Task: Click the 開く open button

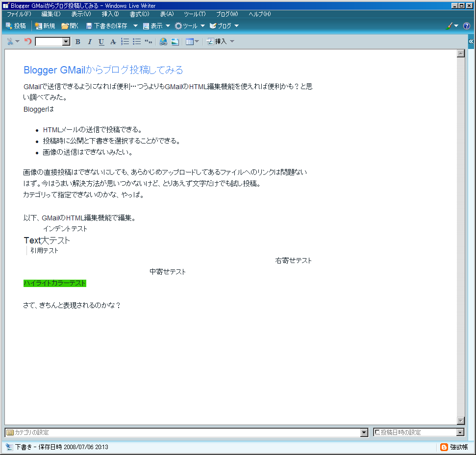Action: point(70,26)
